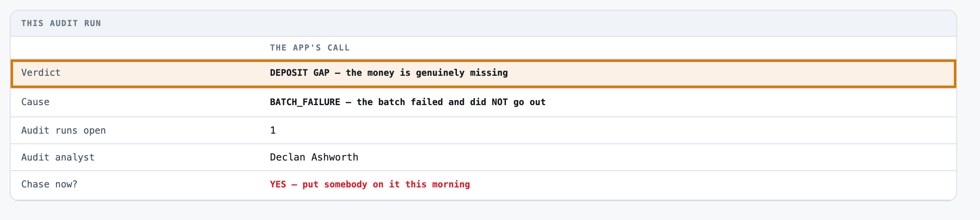Click the words 'genuinely missing' in the verdict
Viewport: 980px width, 220px height.
(x=462, y=73)
